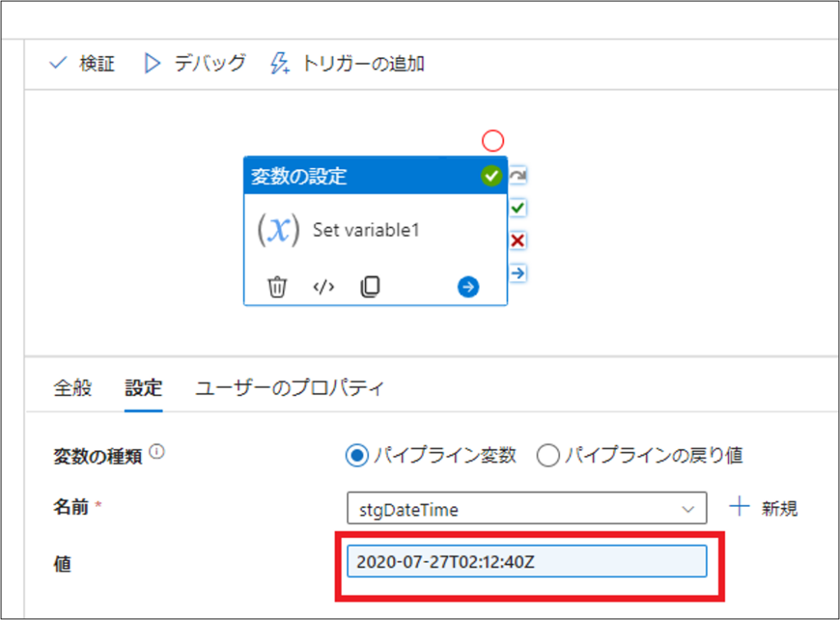Select the パイプライン変数 radio button
Screen dimensions: 840x620
pyautogui.click(x=357, y=456)
